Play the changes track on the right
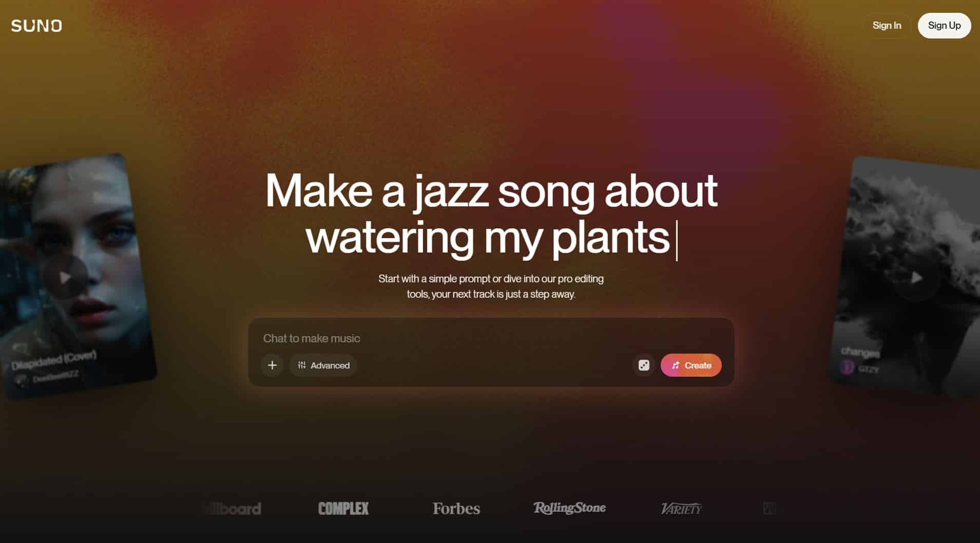Viewport: 980px width, 543px height. pyautogui.click(x=917, y=278)
